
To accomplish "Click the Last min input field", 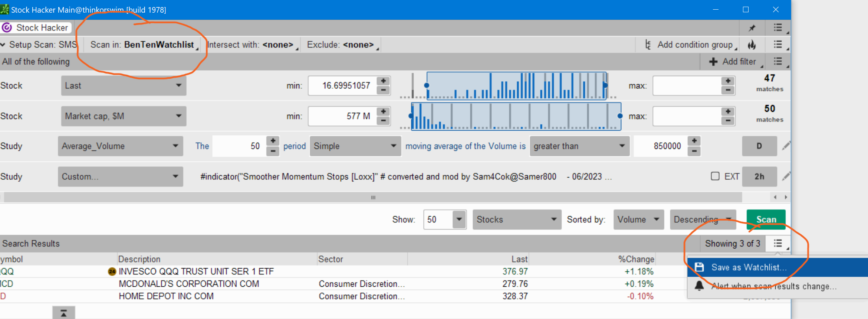I will [342, 86].
